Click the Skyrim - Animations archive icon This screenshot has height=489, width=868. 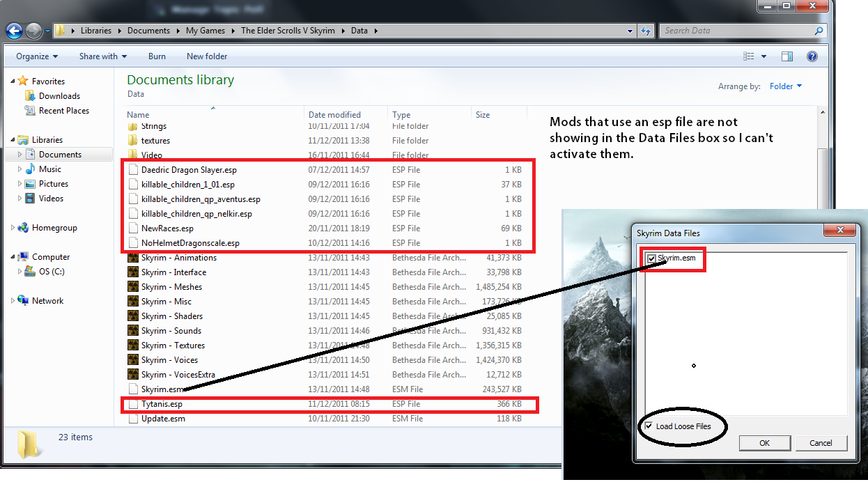[x=134, y=258]
